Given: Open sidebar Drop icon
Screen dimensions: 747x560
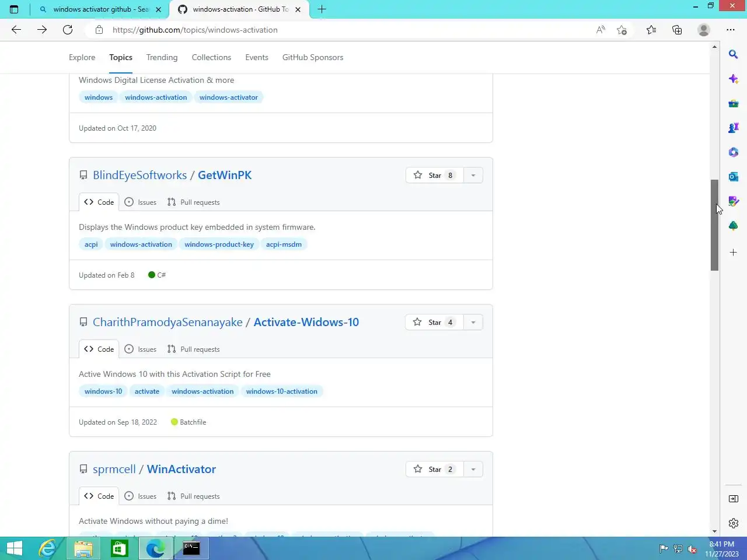Looking at the screenshot, I should (734, 201).
